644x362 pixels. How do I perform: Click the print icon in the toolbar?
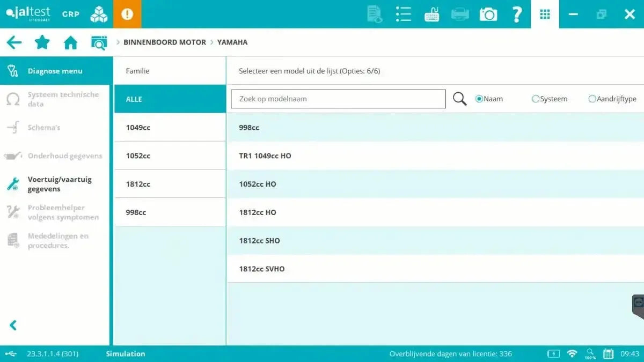[460, 14]
